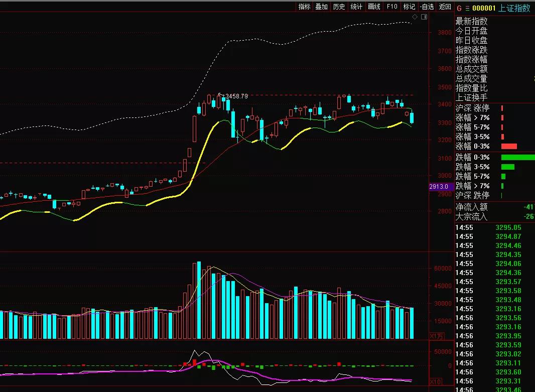Image resolution: width=535 pixels, height=392 pixels.
Task: Click the tick price 3293.56
Action: [508, 318]
